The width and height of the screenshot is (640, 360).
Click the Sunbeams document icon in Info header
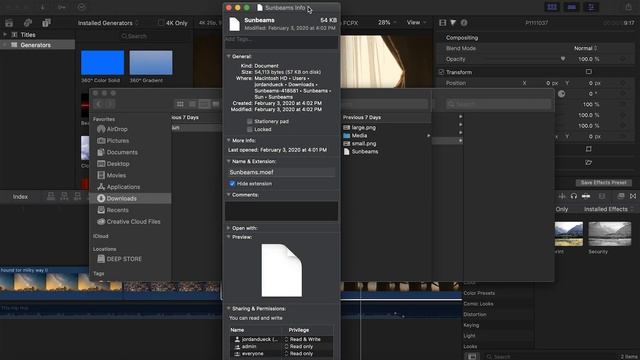tap(234, 24)
